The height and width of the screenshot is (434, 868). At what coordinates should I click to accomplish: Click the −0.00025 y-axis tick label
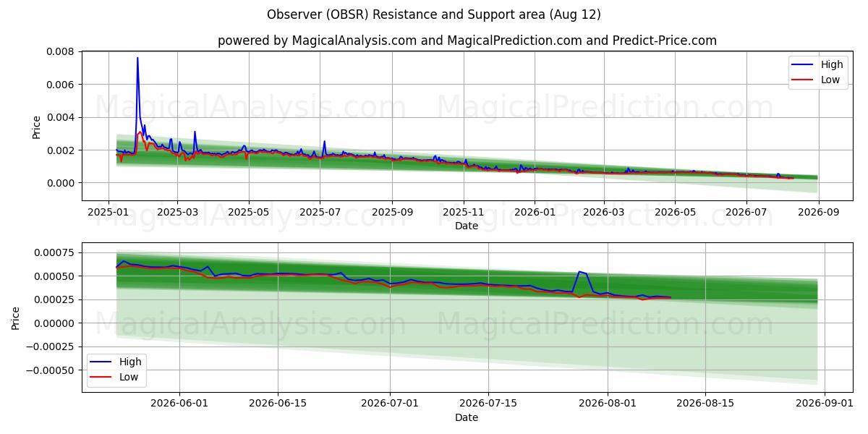click(x=51, y=347)
